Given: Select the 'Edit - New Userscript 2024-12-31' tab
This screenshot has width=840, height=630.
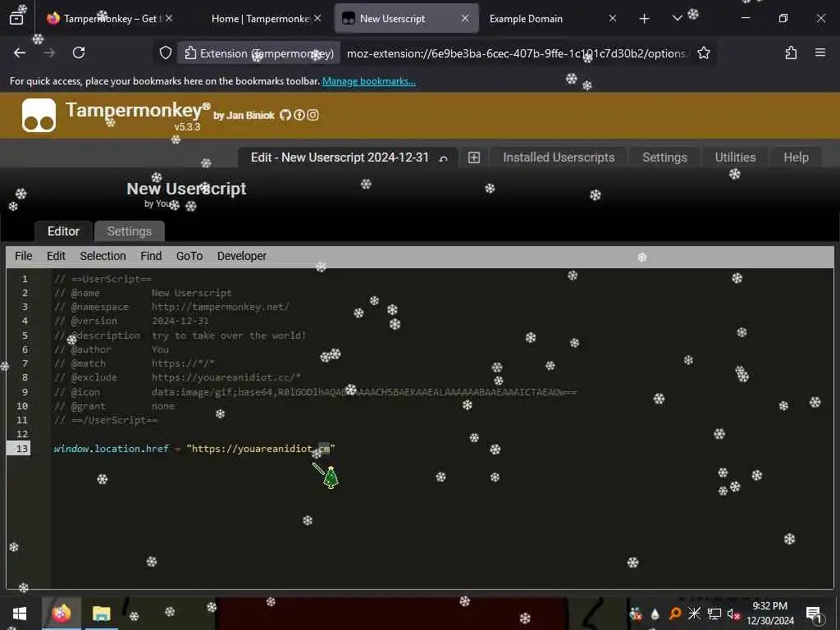Looking at the screenshot, I should coord(347,157).
